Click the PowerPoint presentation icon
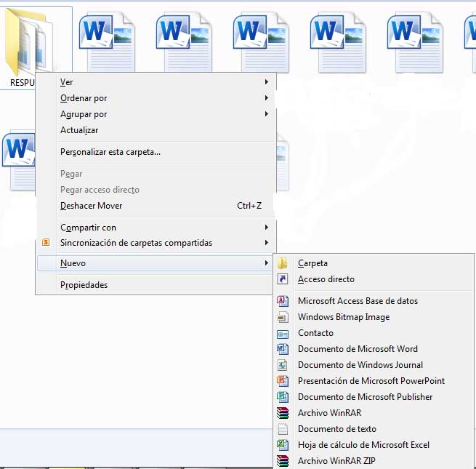This screenshot has width=476, height=469. tap(282, 380)
